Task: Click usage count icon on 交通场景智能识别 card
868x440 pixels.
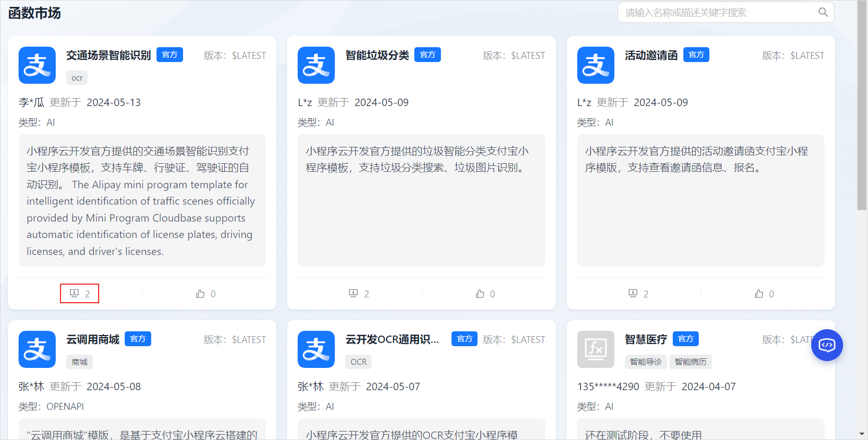Action: (74, 293)
